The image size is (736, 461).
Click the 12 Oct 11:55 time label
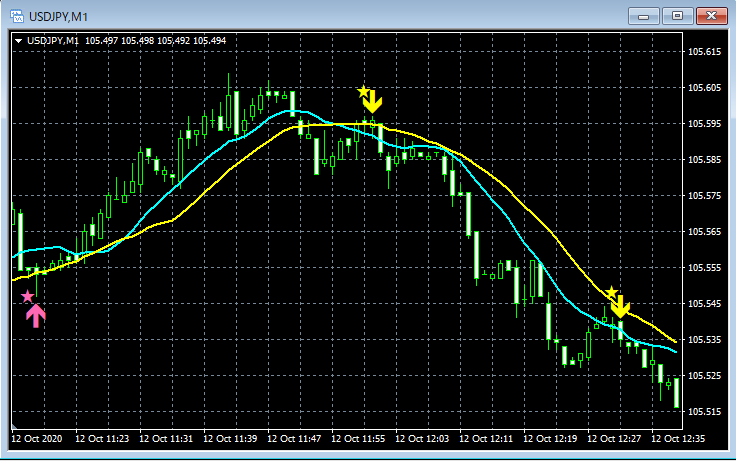tap(358, 438)
